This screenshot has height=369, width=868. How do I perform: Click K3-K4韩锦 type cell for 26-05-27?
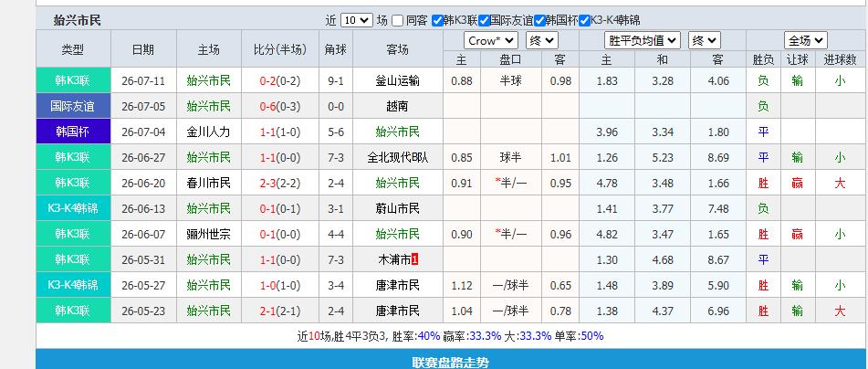click(x=72, y=285)
